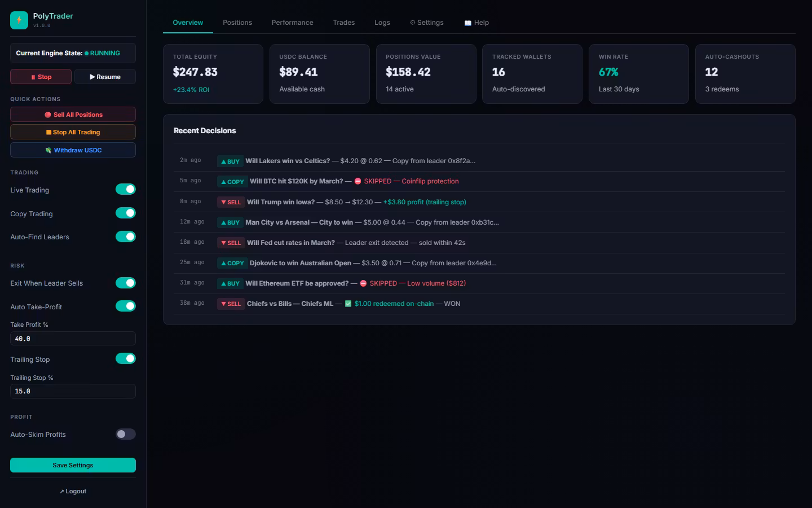The width and height of the screenshot is (812, 508).
Task: Enable the Auto-Skim Profits toggle
Action: [126, 434]
